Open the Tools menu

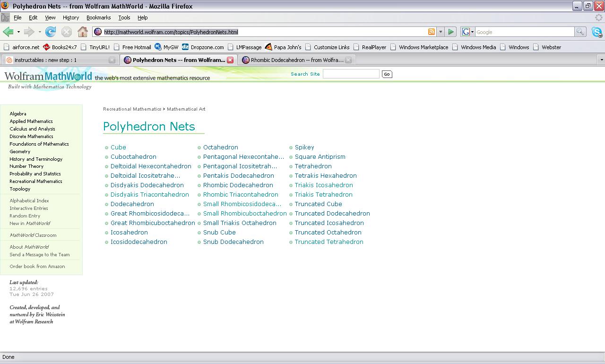124,17
